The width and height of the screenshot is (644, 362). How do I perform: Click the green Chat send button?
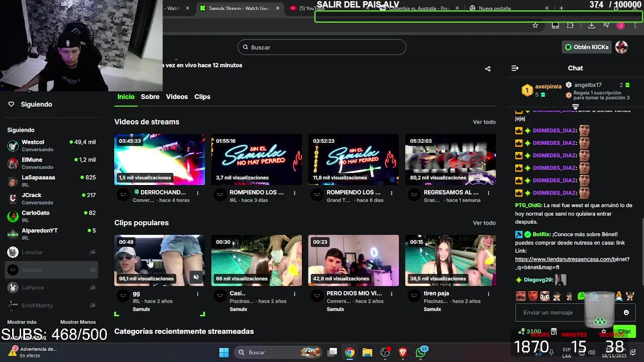tap(624, 331)
